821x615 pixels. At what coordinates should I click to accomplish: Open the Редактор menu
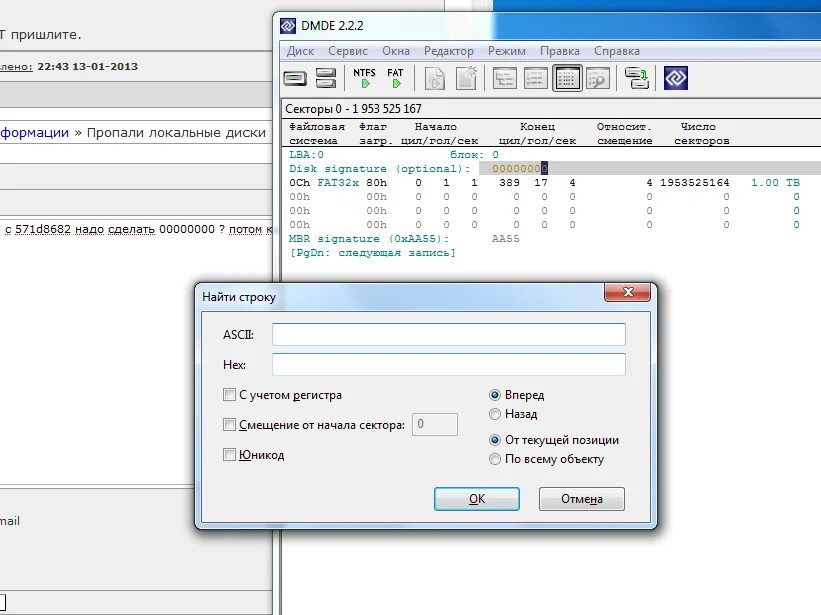[x=449, y=51]
